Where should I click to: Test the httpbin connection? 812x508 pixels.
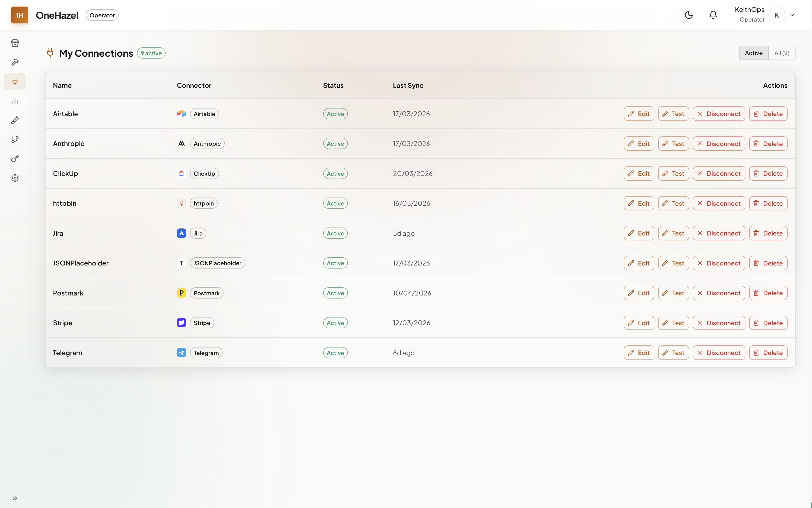[x=673, y=203]
